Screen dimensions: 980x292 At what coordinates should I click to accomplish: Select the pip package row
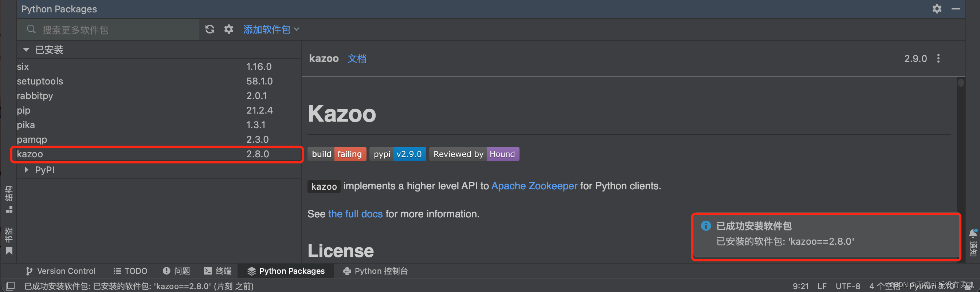(158, 110)
